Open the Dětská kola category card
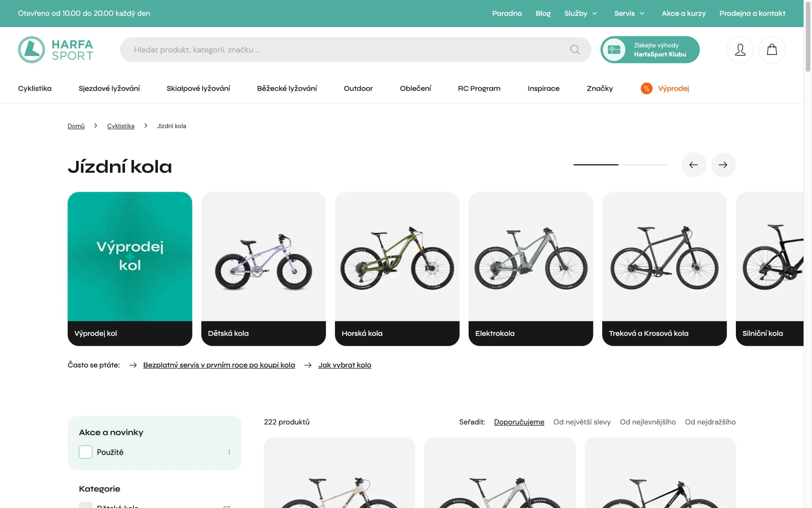The image size is (812, 508). pos(263,269)
